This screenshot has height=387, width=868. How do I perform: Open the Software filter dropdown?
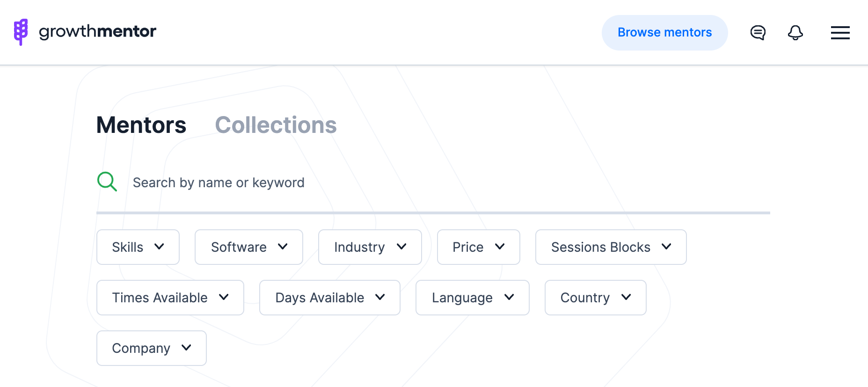249,247
